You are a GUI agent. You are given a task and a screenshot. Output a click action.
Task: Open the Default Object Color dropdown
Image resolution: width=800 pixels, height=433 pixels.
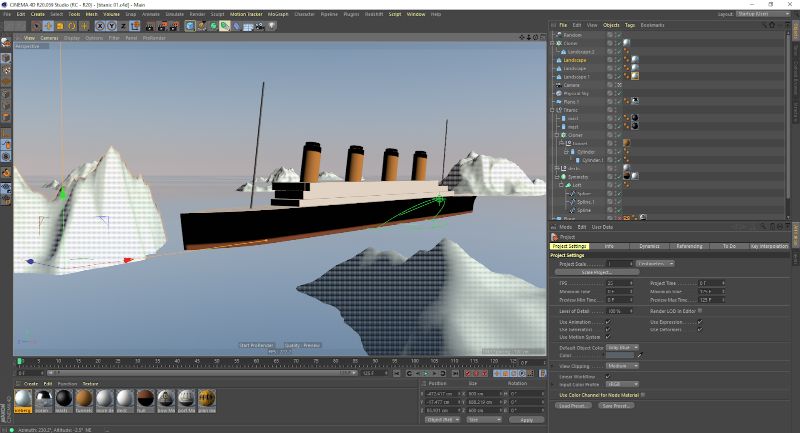click(x=621, y=346)
